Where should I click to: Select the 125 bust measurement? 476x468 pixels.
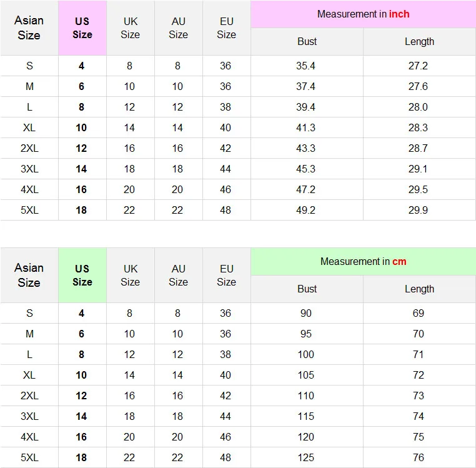coord(305,457)
